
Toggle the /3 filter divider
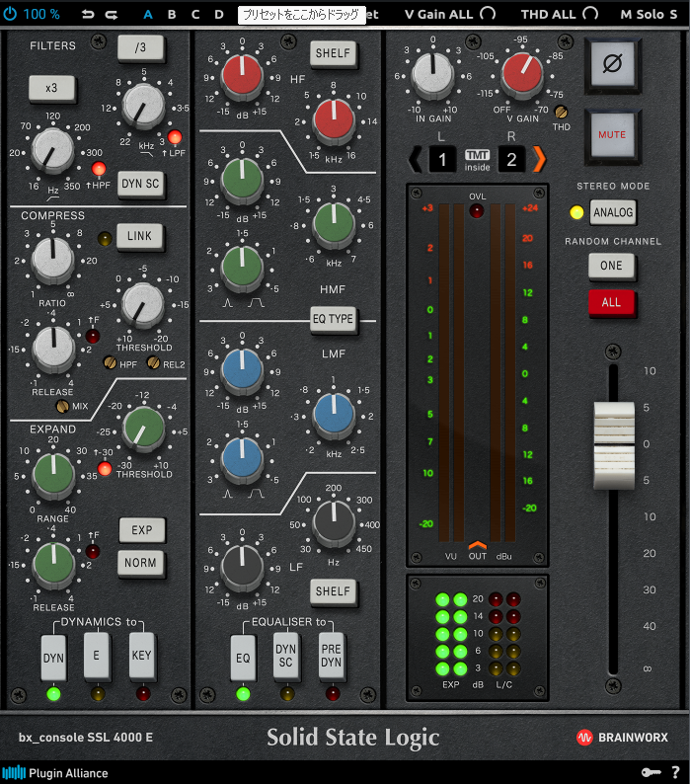click(140, 48)
